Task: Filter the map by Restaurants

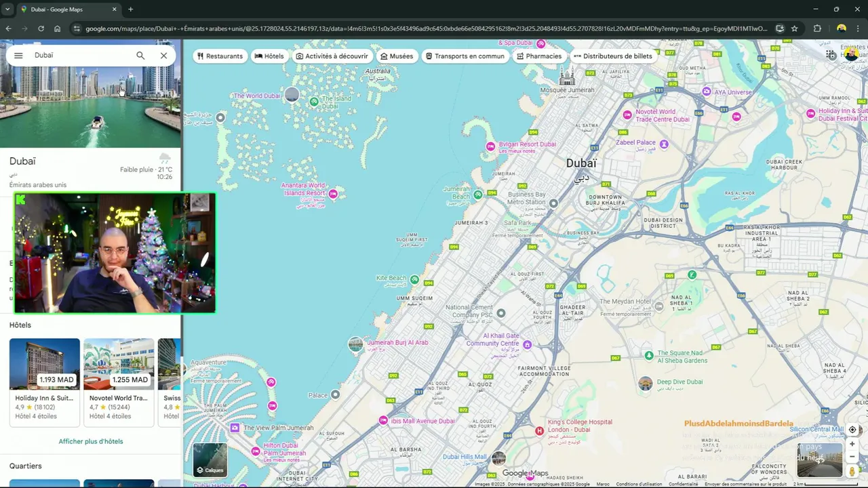Action: 220,56
